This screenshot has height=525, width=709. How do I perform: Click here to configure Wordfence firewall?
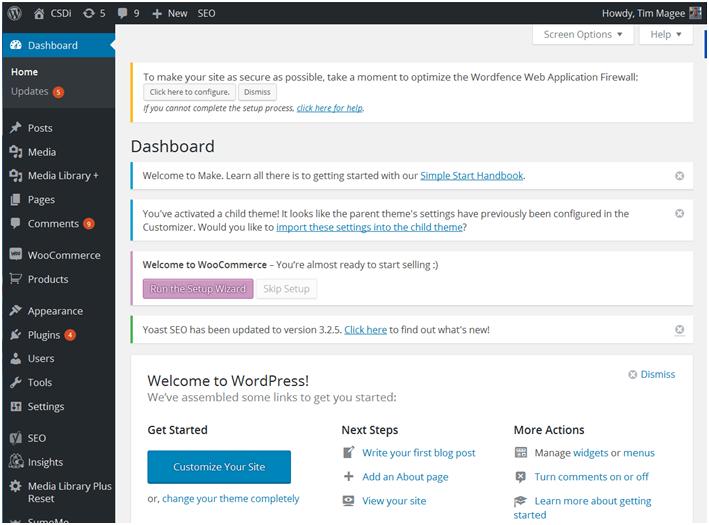point(189,92)
